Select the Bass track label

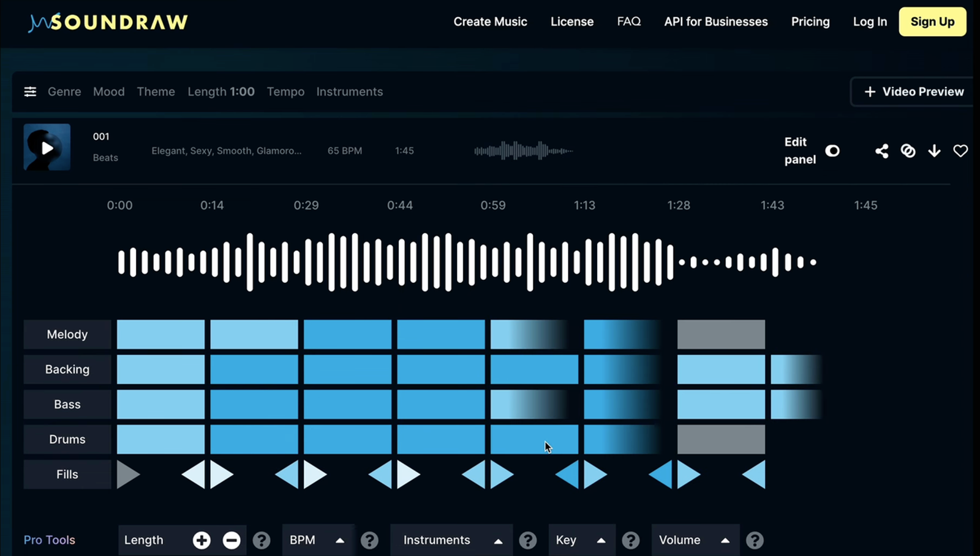point(67,404)
